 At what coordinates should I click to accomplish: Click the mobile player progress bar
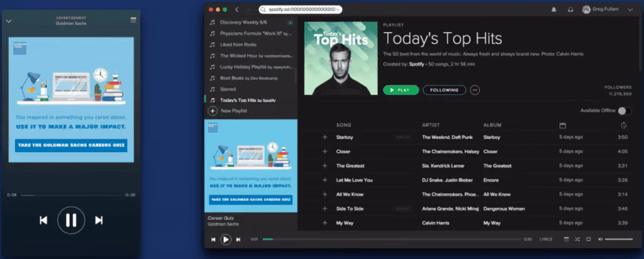coord(70,195)
